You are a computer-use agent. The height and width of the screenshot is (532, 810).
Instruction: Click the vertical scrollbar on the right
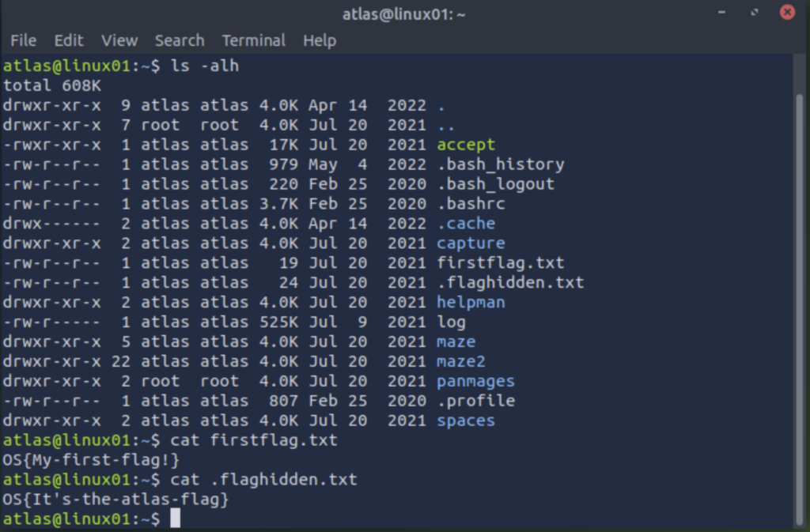click(x=799, y=310)
